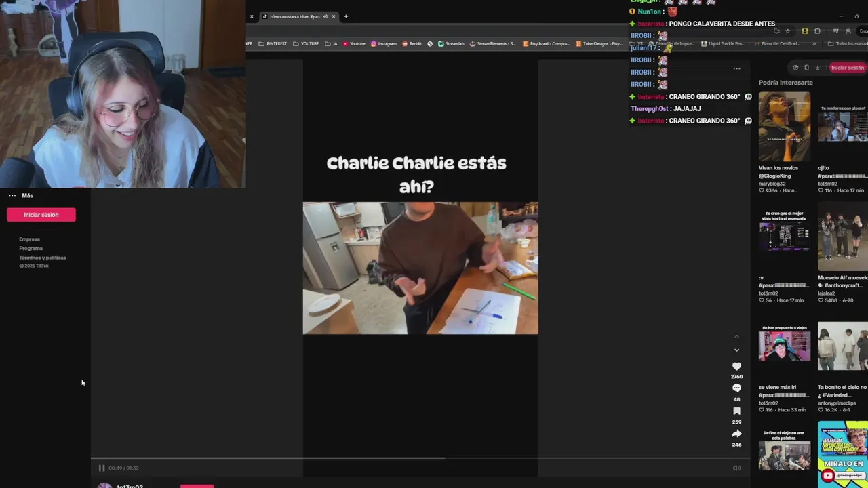Screen dimensions: 868x488
Task: Open Términos y políticas link
Action: click(42, 258)
